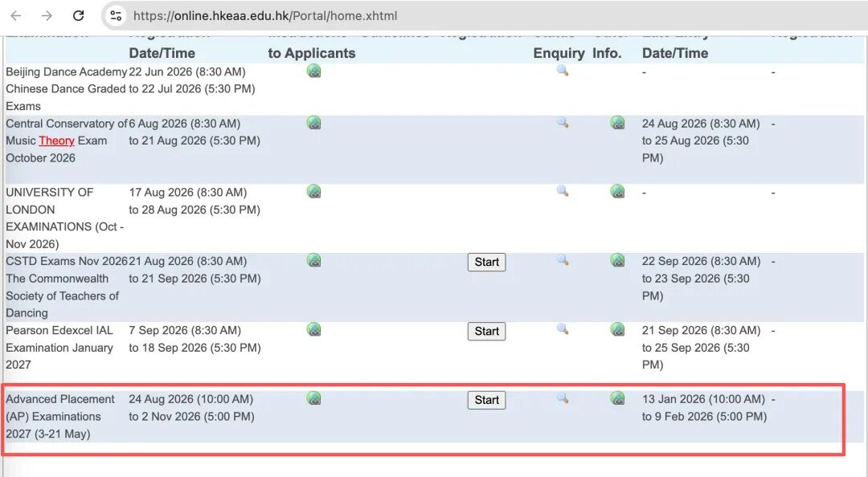The height and width of the screenshot is (477, 868).
Task: Click '17 Aug 2026 (8:30 AM)' registration date
Action: pyautogui.click(x=188, y=192)
